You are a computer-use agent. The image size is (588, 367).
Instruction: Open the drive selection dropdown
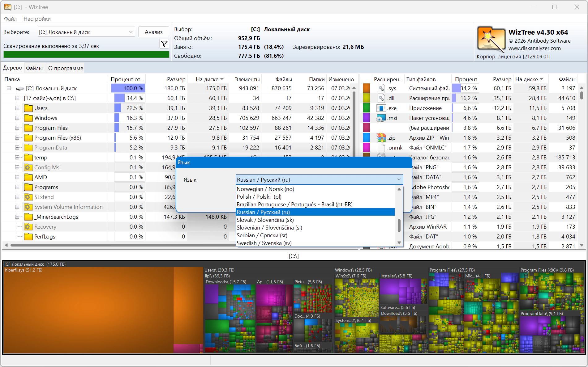point(131,32)
